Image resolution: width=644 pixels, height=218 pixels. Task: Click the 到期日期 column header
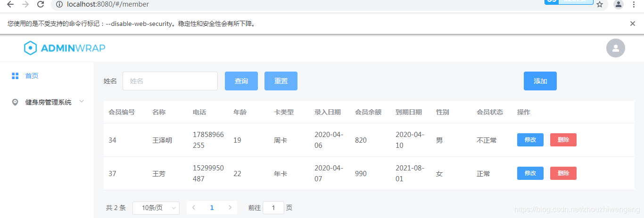point(409,112)
